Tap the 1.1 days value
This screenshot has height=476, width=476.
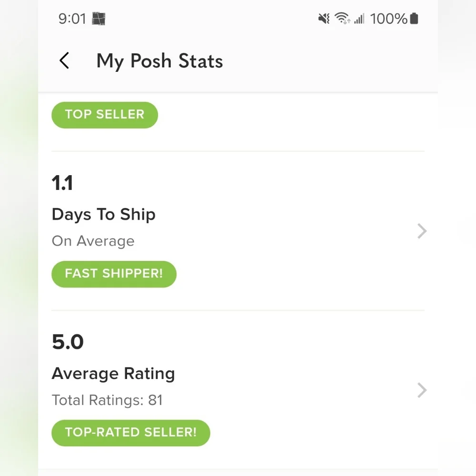(62, 183)
